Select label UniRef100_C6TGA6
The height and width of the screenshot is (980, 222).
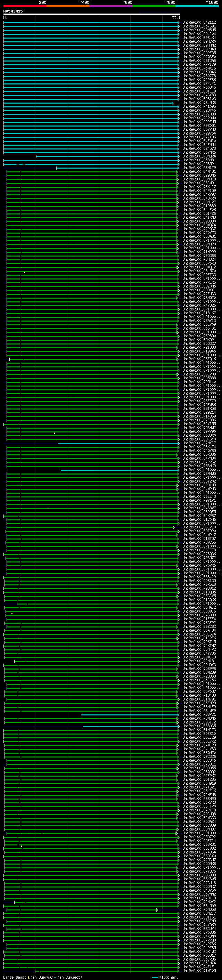[x=199, y=60]
